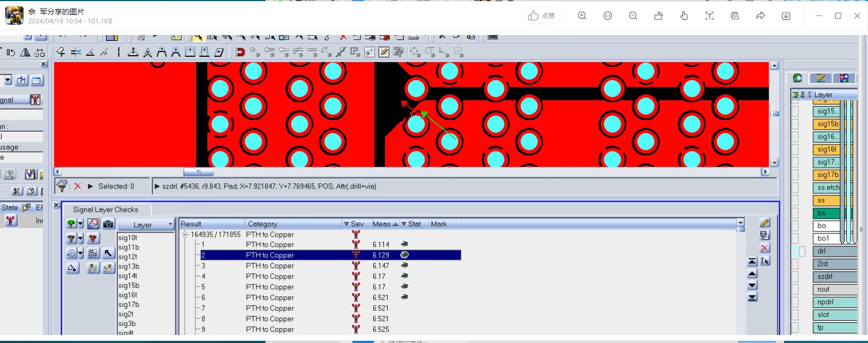Screen dimensions: 868x343
Task: Go to next result arrow button
Action: [x=752, y=286]
